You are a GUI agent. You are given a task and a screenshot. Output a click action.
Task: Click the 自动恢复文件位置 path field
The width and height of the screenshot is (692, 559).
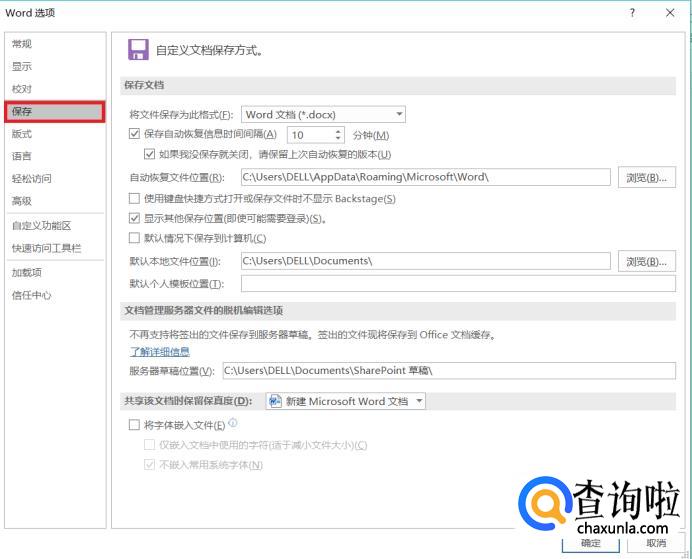pyautogui.click(x=425, y=177)
